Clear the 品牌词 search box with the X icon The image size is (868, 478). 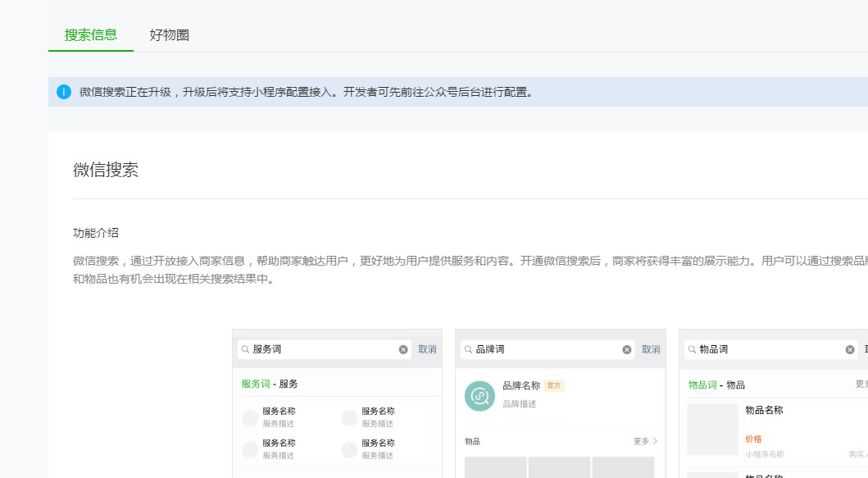(627, 349)
